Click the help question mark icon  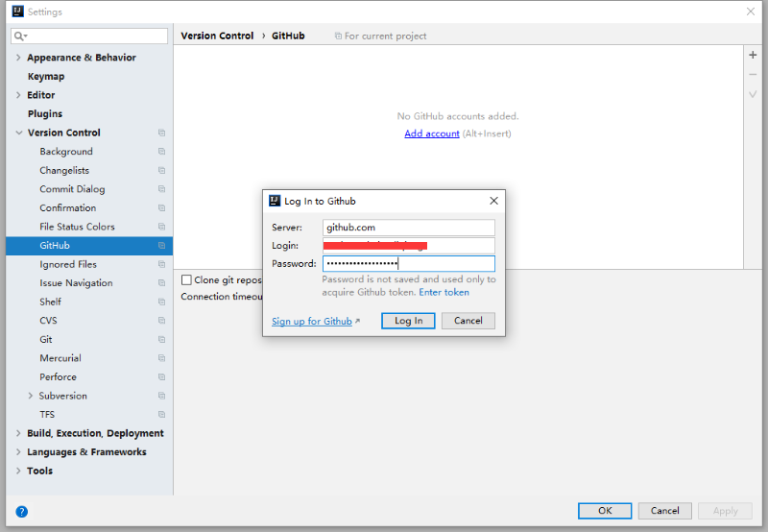pyautogui.click(x=21, y=512)
